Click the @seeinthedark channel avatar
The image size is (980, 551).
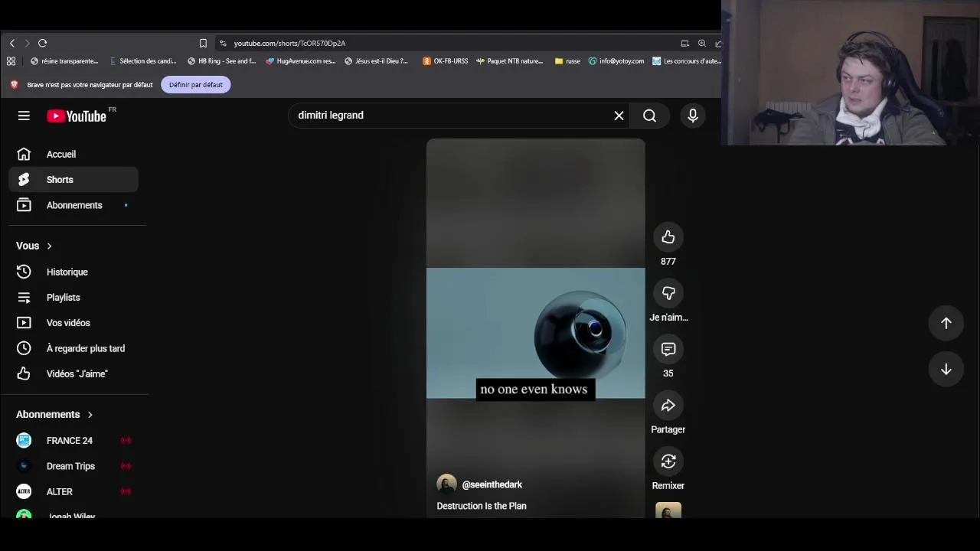click(x=446, y=484)
